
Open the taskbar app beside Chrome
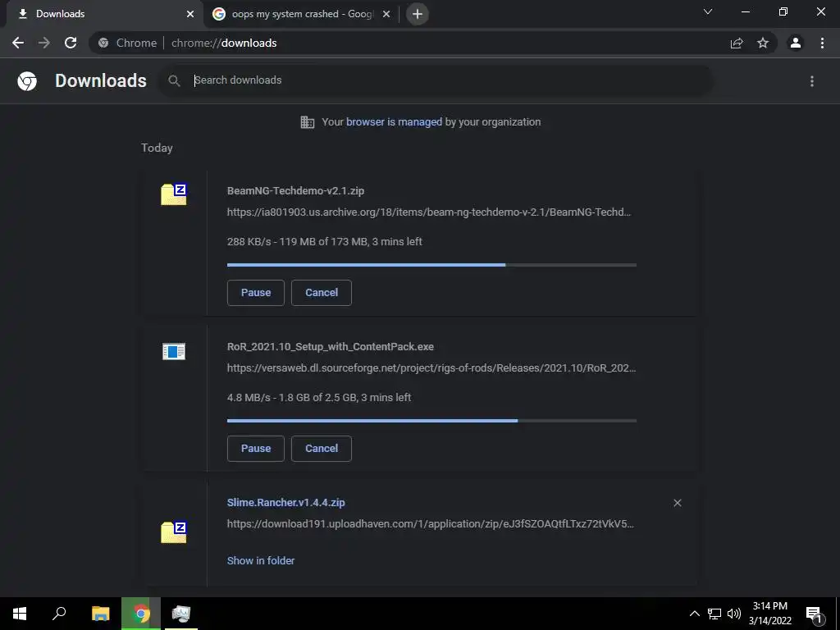pyautogui.click(x=180, y=614)
